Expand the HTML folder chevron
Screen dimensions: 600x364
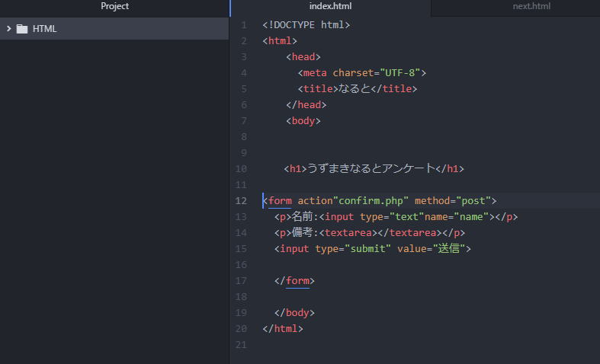9,29
